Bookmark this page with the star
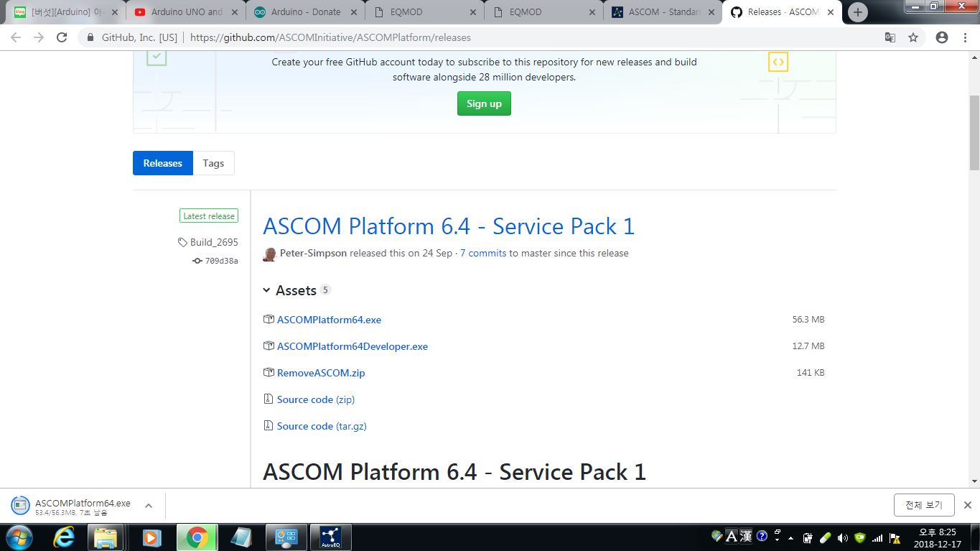 913,37
